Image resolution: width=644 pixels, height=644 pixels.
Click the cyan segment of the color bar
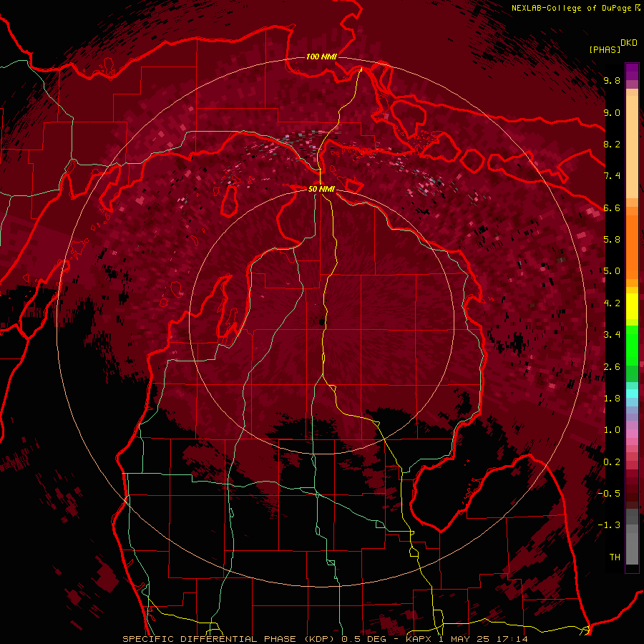(x=632, y=394)
